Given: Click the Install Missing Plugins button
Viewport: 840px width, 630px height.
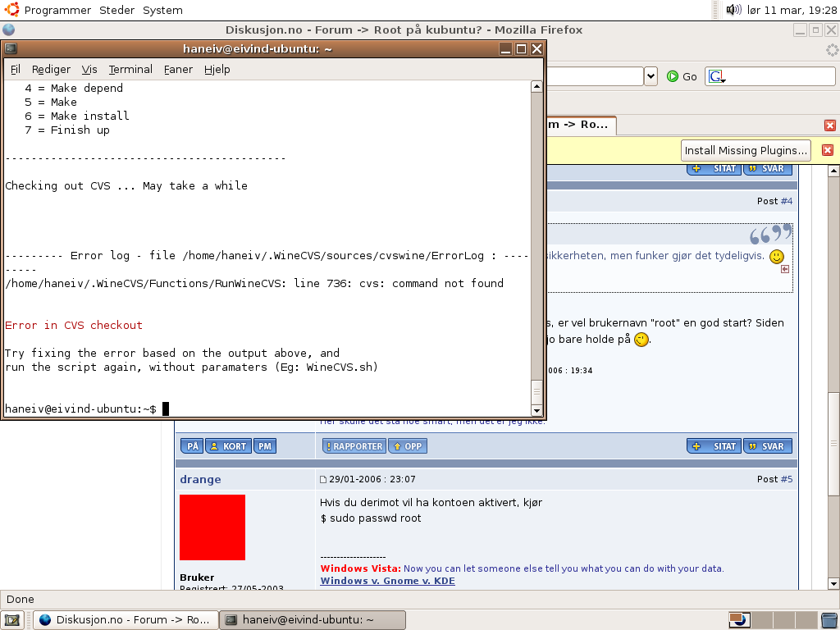Looking at the screenshot, I should (746, 151).
